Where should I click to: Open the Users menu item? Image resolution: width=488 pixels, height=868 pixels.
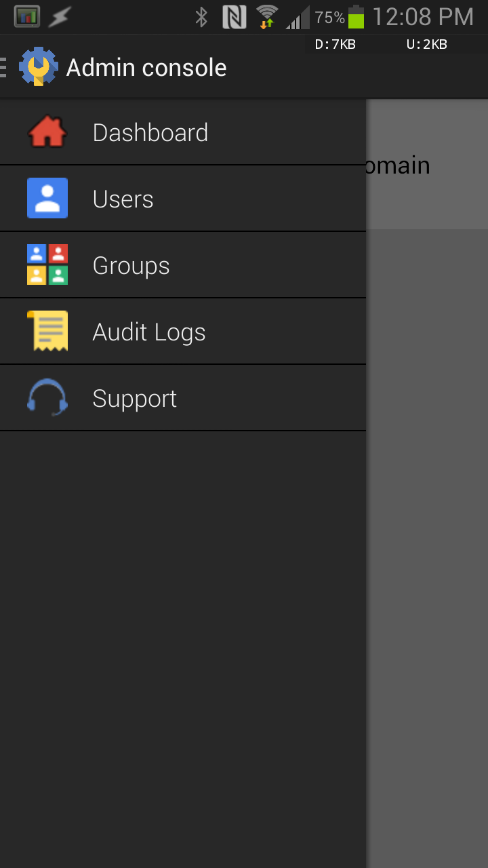pyautogui.click(x=183, y=198)
